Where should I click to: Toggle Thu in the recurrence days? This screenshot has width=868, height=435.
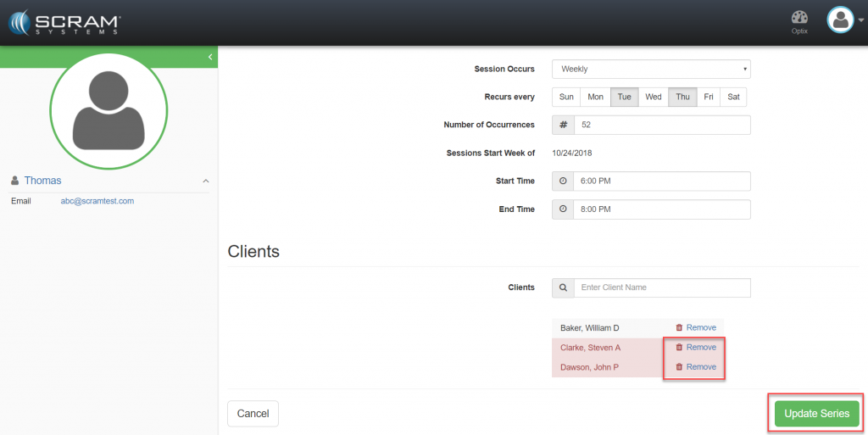tap(682, 97)
